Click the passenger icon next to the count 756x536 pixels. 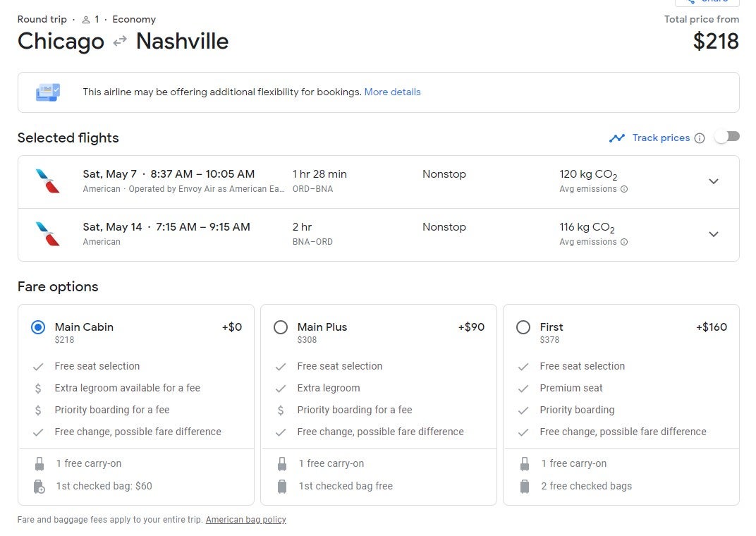(86, 19)
